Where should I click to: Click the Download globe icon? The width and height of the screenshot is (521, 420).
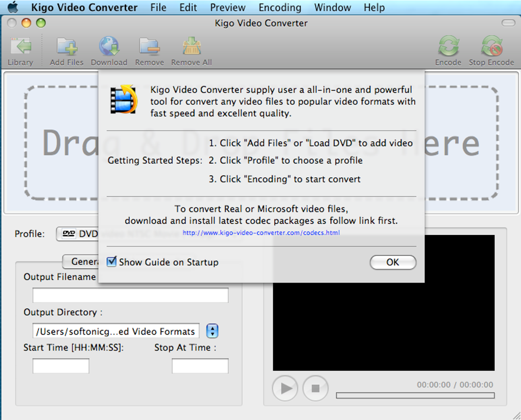pyautogui.click(x=109, y=46)
